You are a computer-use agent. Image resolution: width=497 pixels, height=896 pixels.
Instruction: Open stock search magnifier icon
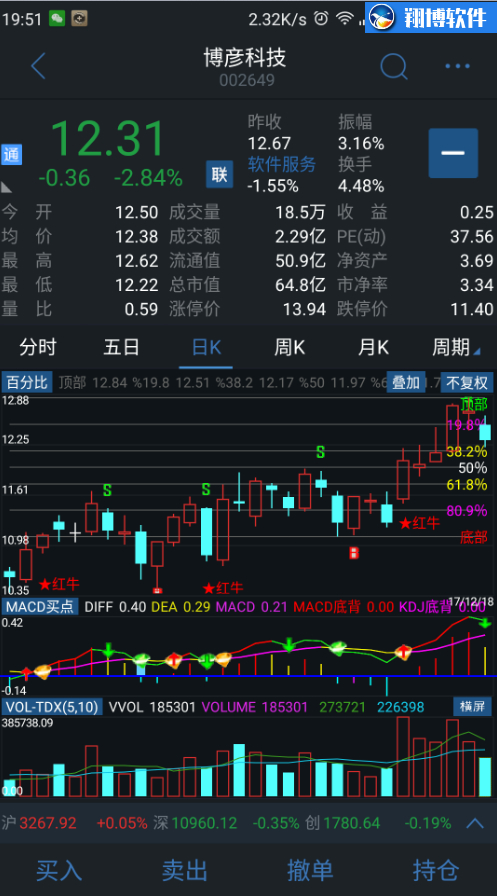[394, 67]
